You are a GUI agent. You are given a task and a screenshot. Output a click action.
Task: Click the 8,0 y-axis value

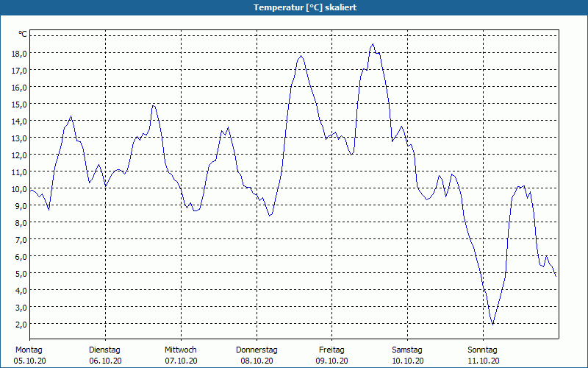click(21, 223)
